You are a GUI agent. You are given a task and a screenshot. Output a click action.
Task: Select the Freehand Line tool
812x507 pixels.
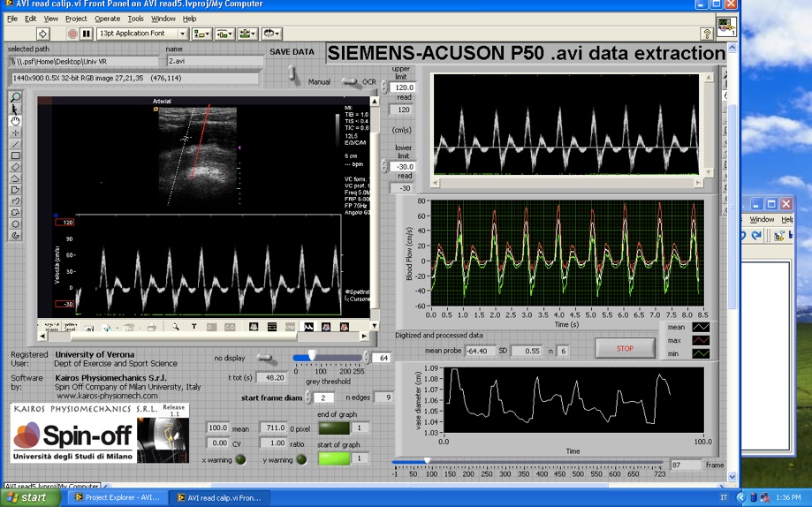click(16, 201)
